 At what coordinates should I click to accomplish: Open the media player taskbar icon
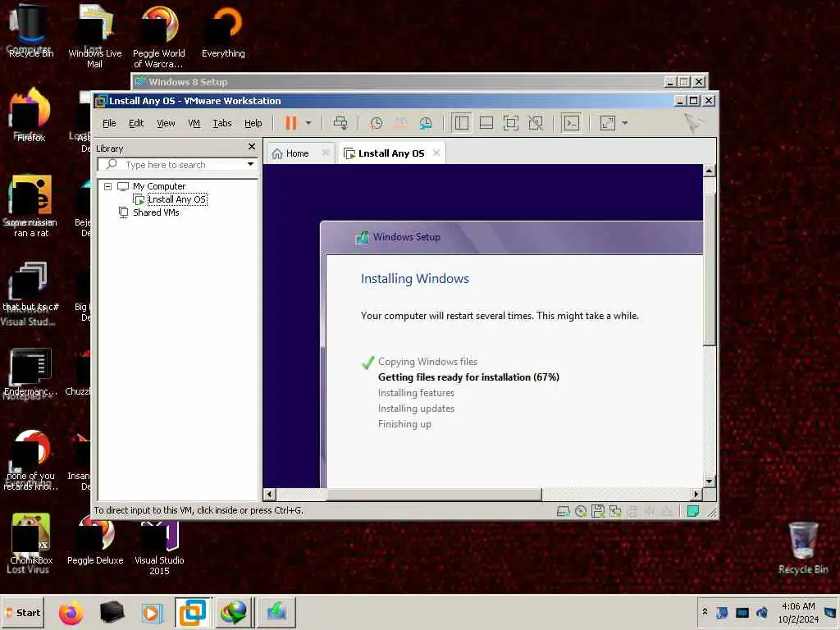[152, 612]
